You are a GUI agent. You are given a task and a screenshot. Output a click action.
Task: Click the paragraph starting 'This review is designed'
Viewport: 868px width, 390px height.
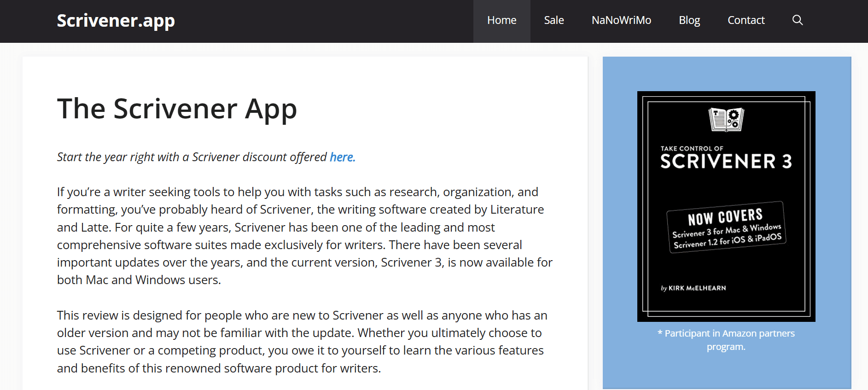pyautogui.click(x=302, y=342)
